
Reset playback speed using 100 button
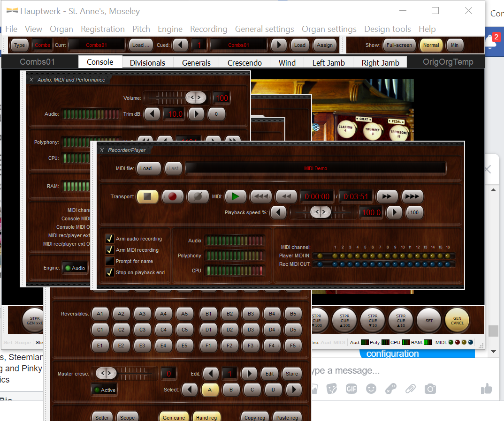click(x=414, y=212)
